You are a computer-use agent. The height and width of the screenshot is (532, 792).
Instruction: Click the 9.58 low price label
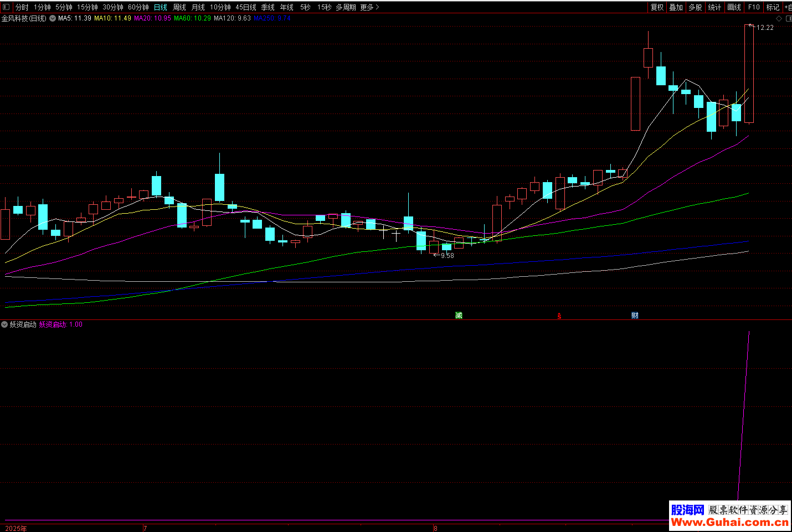[x=448, y=256]
